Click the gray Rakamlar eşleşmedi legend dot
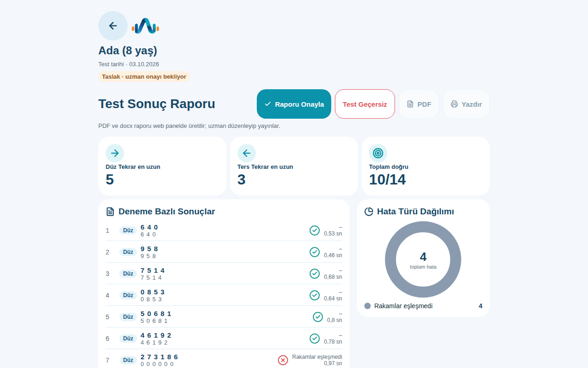This screenshot has width=588, height=368. 367,306
